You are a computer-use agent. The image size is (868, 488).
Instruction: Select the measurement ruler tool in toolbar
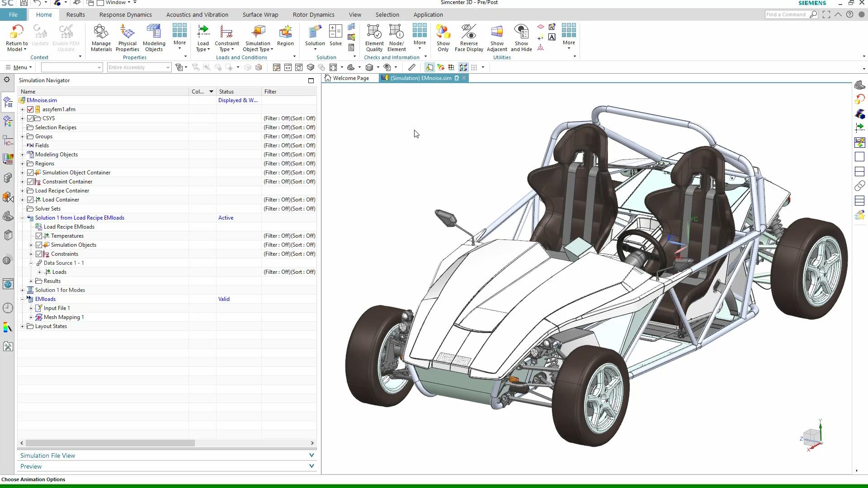click(x=412, y=67)
